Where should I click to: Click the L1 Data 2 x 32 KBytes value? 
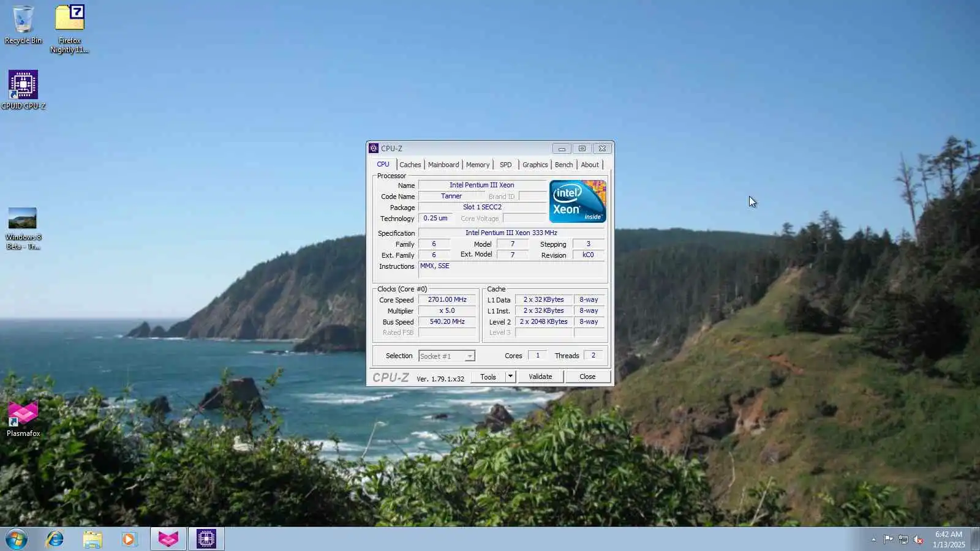pyautogui.click(x=544, y=300)
